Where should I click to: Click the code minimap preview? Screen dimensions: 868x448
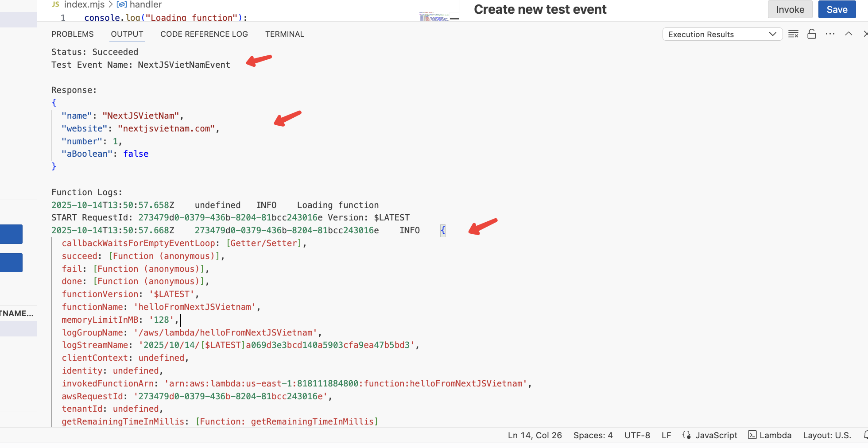434,16
